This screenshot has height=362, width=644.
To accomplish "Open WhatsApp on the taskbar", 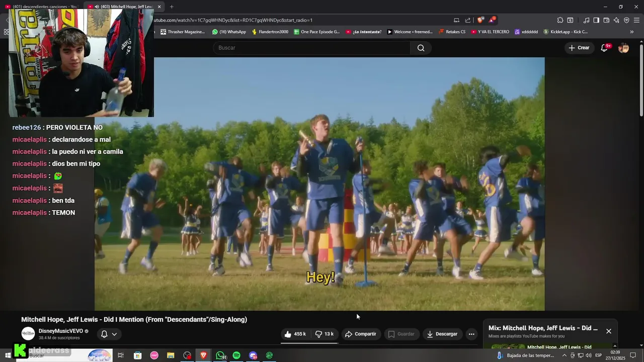I will tap(220, 355).
